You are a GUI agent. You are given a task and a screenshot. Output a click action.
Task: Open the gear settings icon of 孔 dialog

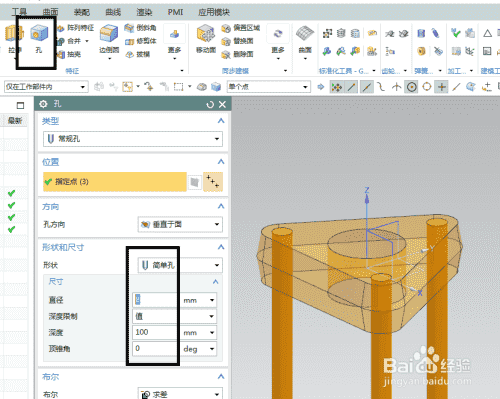coord(43,104)
